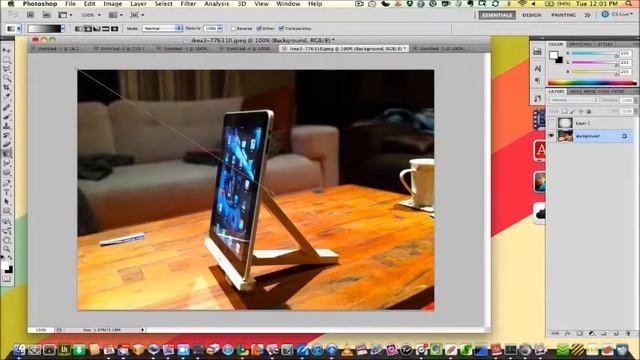
Task: Choose the Angle Gradient style icon
Action: click(x=97, y=29)
